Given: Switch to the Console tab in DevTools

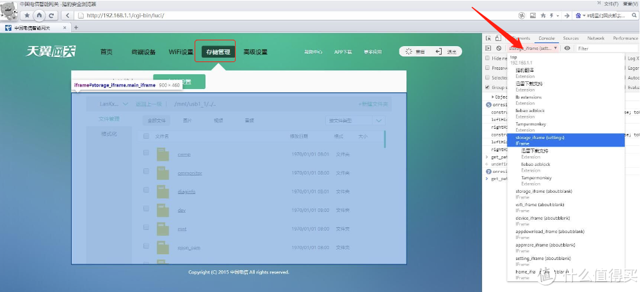Looking at the screenshot, I should [547, 38].
